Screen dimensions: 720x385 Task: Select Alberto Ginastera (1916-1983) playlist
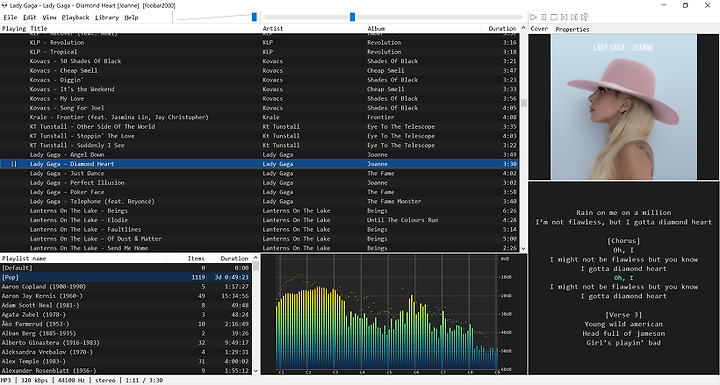[x=126, y=343]
